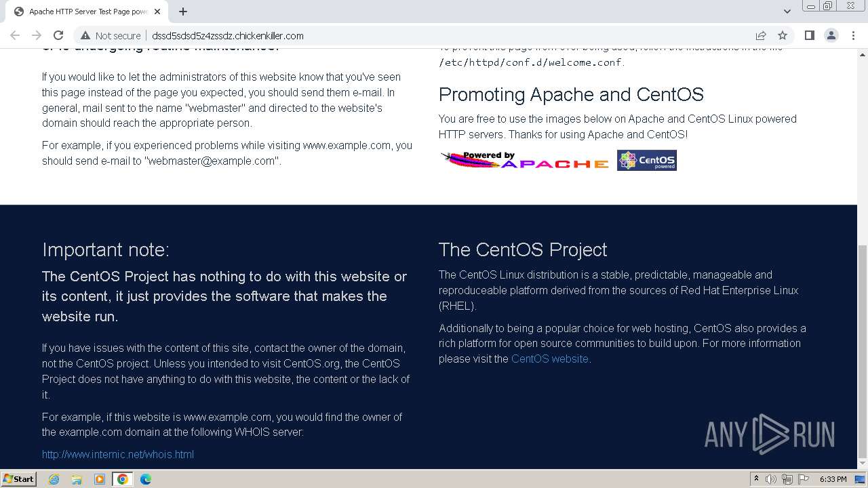Image resolution: width=868 pixels, height=488 pixels.
Task: Open File Explorer from taskbar
Action: click(77, 479)
